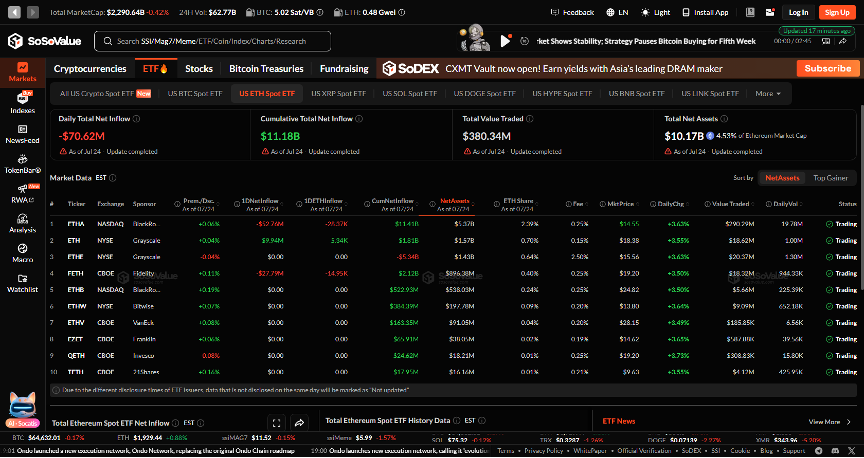The width and height of the screenshot is (864, 458).
Task: Open the FETH ticker row
Action: 453,273
